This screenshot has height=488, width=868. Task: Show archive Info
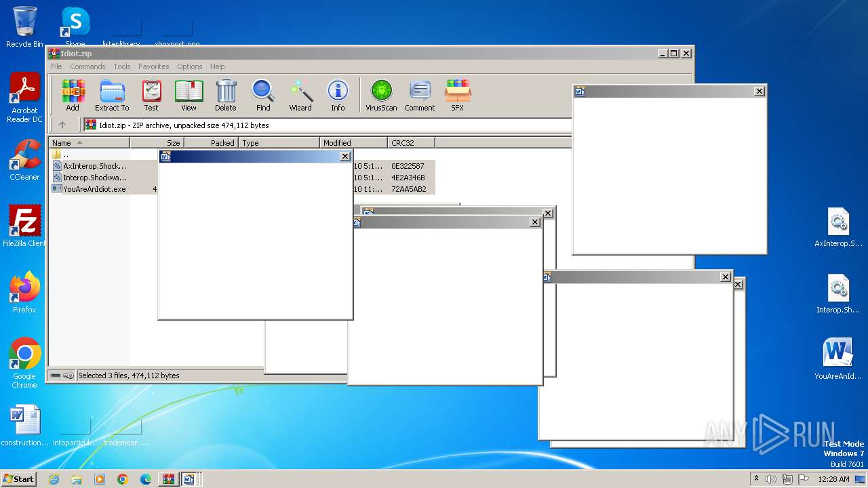coord(338,96)
